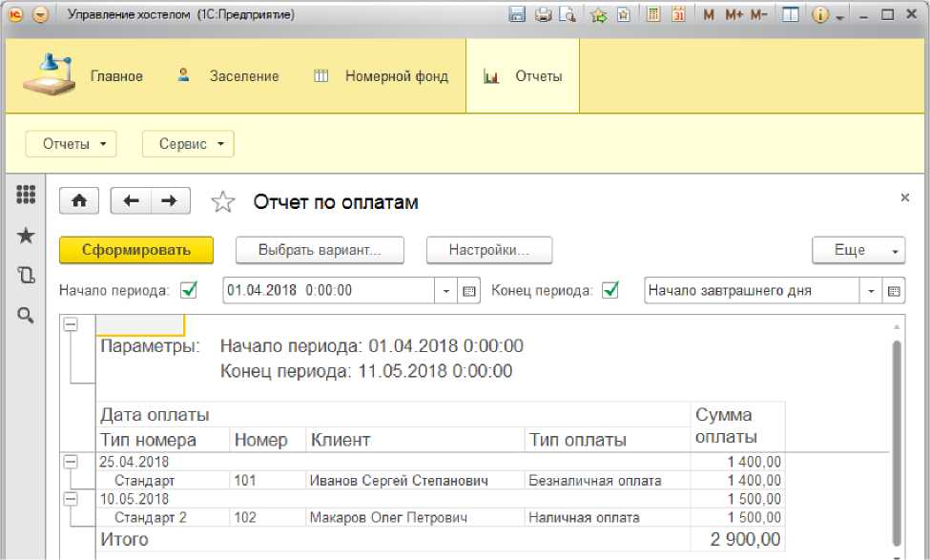Star the Отчет по оплатам report
930x560 pixels.
(223, 202)
